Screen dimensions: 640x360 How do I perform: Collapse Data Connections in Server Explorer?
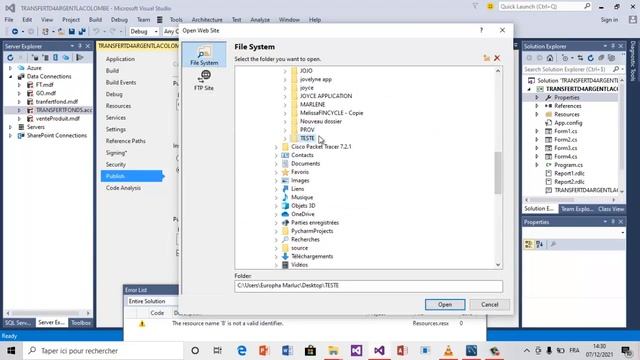tap(11, 76)
